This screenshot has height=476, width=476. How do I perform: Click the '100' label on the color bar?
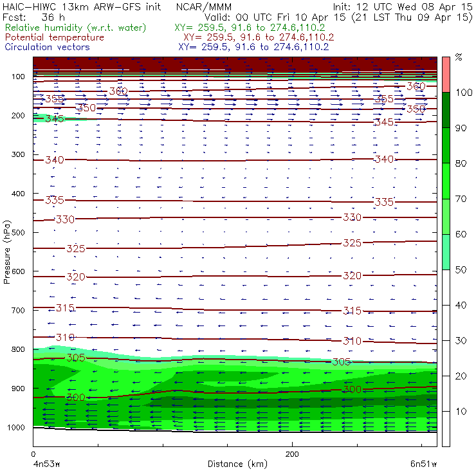(464, 93)
